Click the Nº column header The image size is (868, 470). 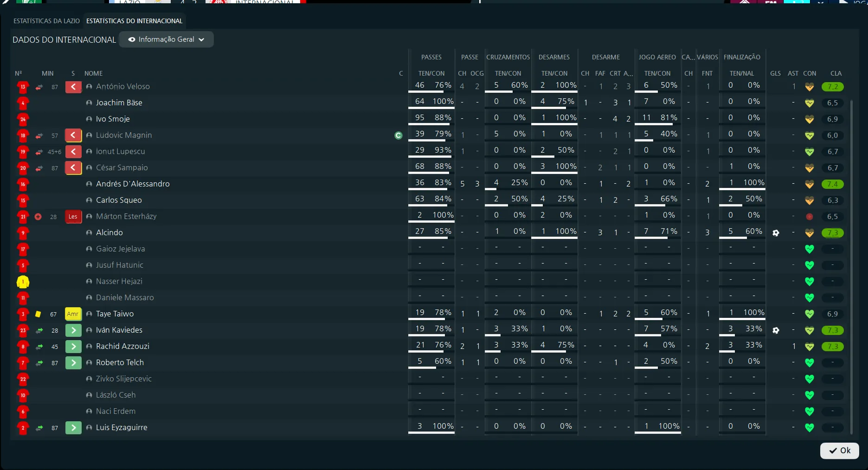coord(19,73)
